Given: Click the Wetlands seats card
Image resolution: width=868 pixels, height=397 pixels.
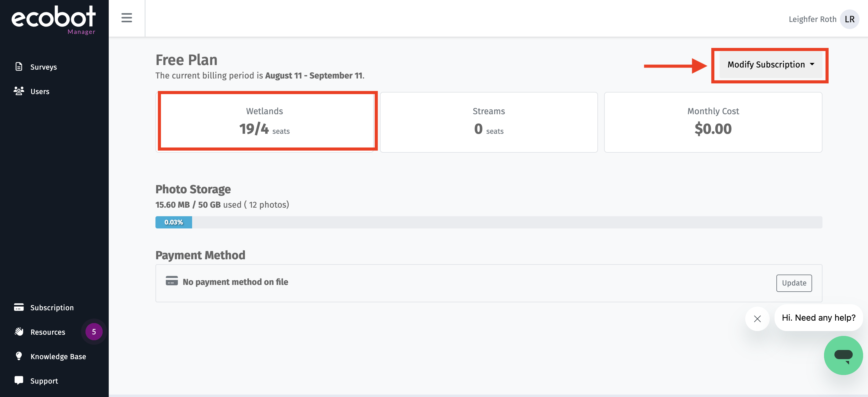Looking at the screenshot, I should coord(264,121).
